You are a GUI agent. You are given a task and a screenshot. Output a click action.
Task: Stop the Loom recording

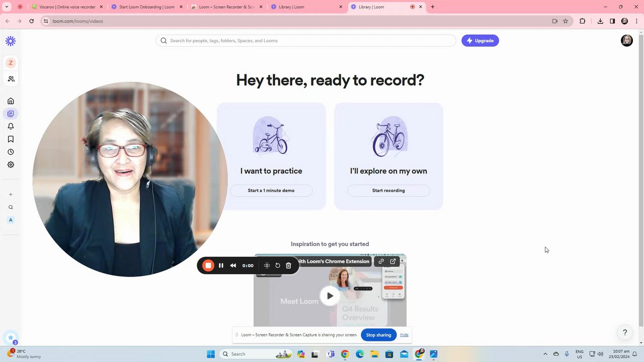[x=208, y=265]
